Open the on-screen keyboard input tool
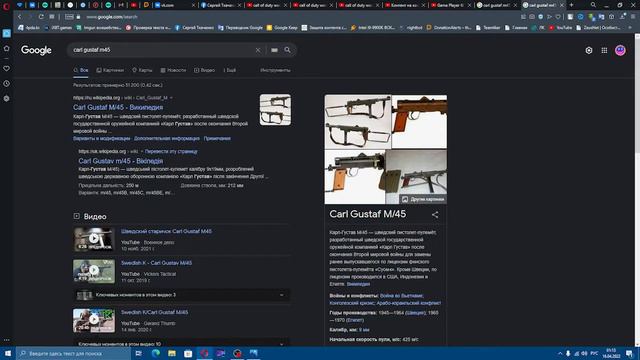 pos(274,50)
